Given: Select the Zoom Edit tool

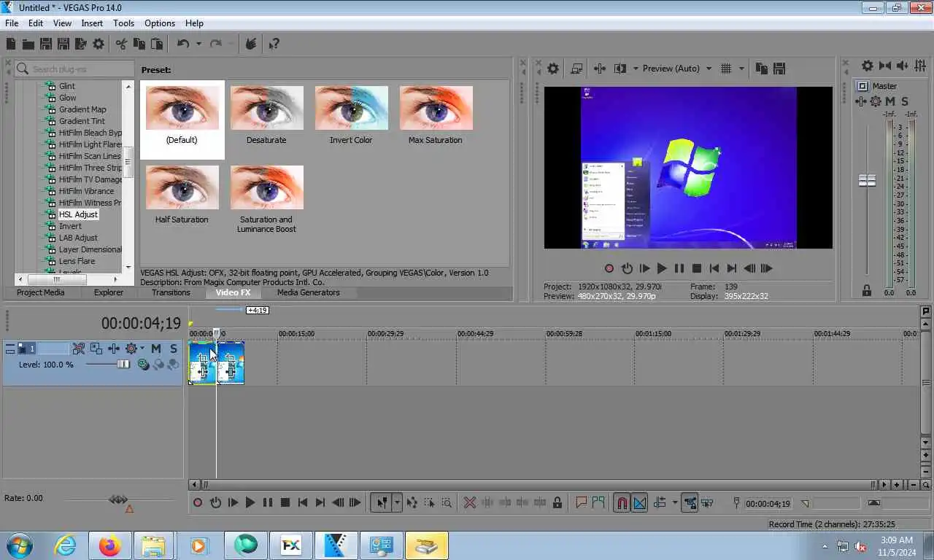Looking at the screenshot, I should point(447,502).
